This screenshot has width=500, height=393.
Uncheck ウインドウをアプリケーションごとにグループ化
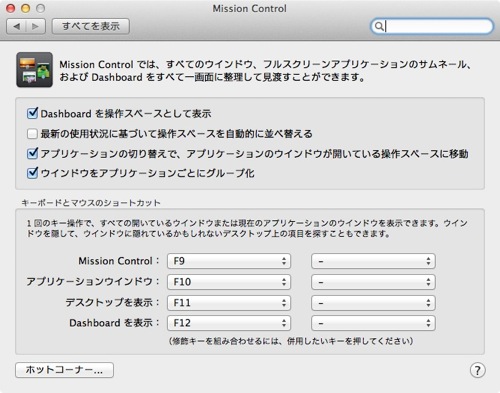[32, 173]
